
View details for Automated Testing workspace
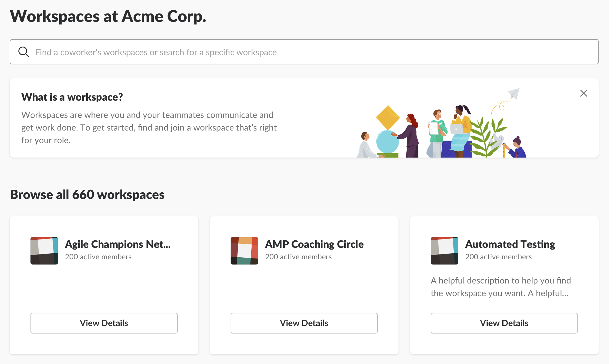504,323
